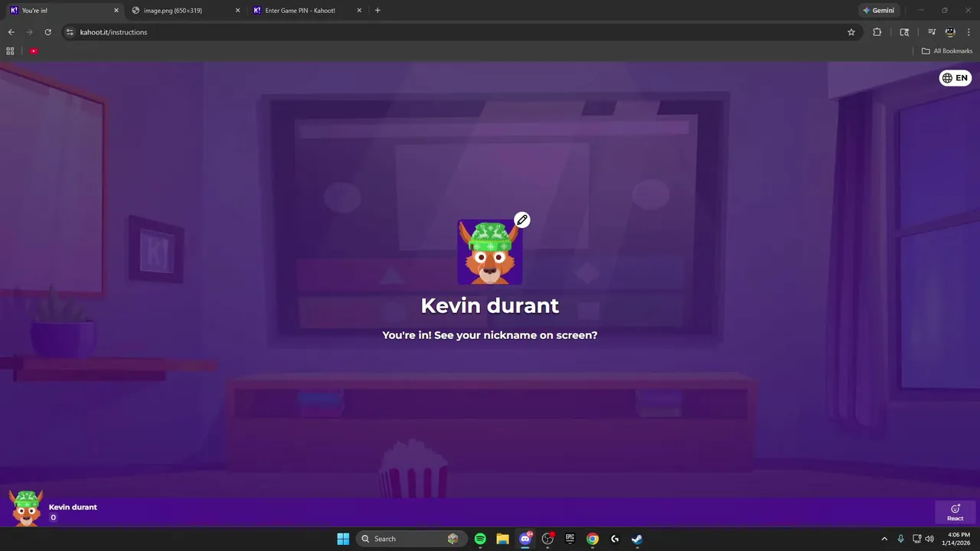
Task: Switch to the "You're in!" tab
Action: click(x=63, y=11)
